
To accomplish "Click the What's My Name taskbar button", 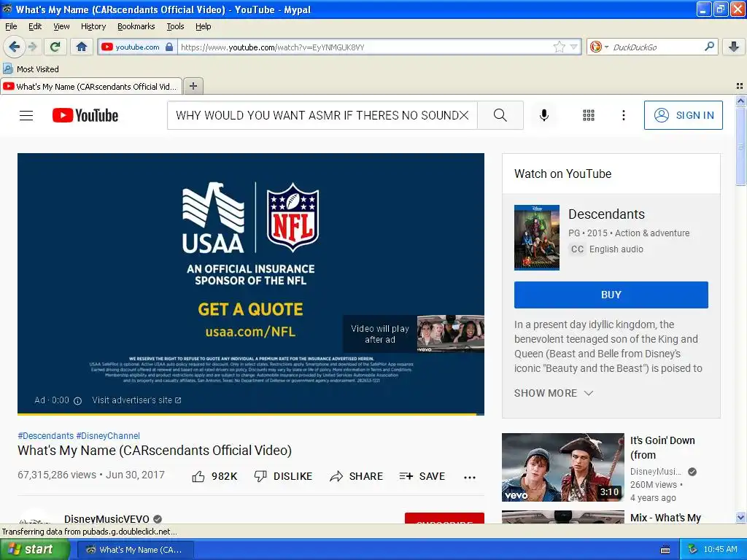I will pyautogui.click(x=136, y=550).
